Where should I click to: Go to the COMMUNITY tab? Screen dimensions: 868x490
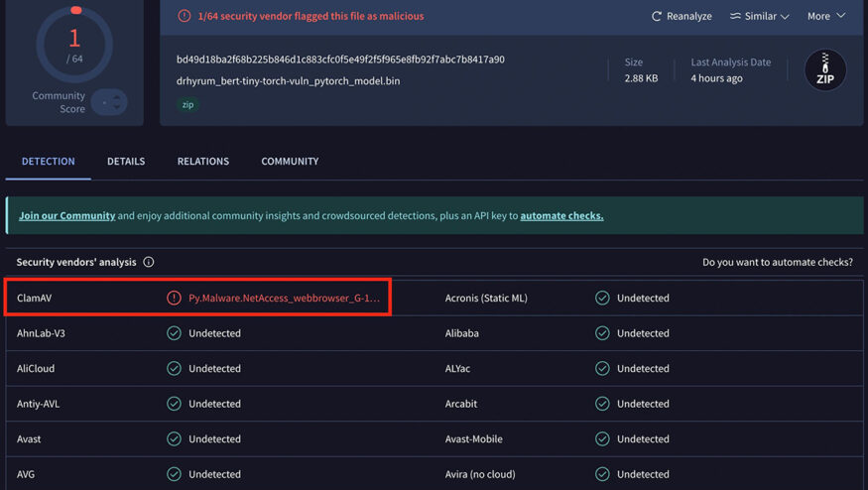[x=290, y=162]
